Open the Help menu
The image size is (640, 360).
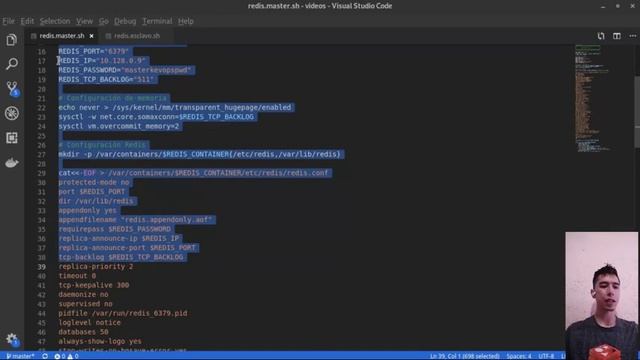click(x=186, y=21)
